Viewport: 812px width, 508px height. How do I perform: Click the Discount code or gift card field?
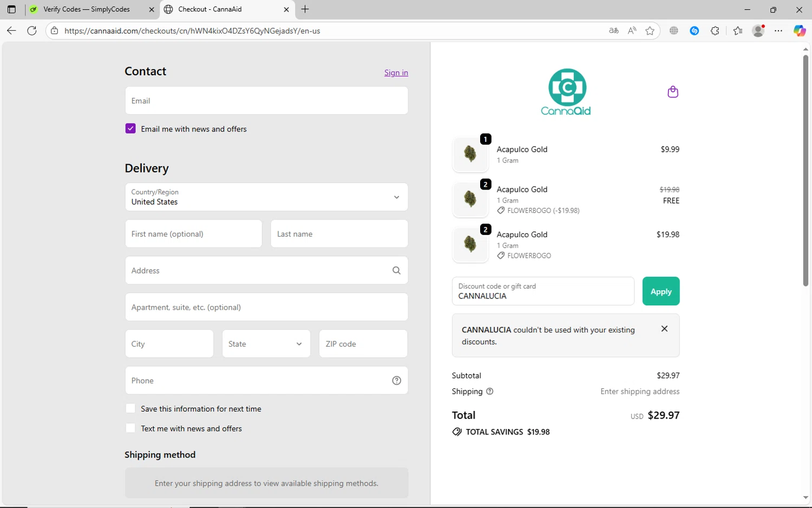[543, 291]
